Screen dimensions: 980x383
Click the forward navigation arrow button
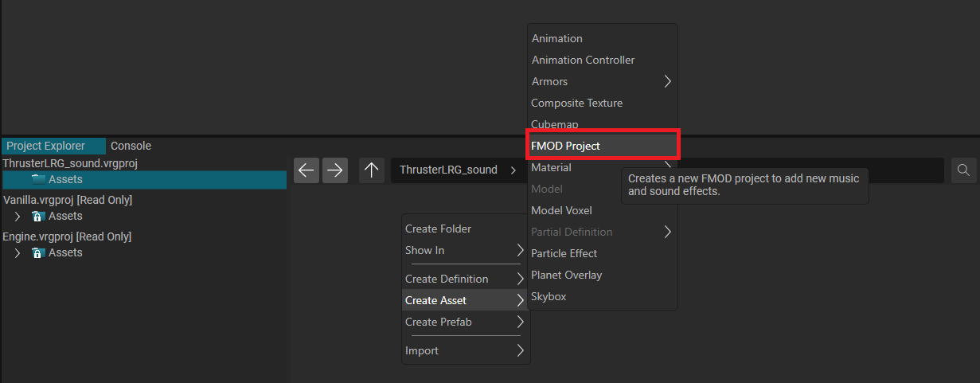point(335,170)
